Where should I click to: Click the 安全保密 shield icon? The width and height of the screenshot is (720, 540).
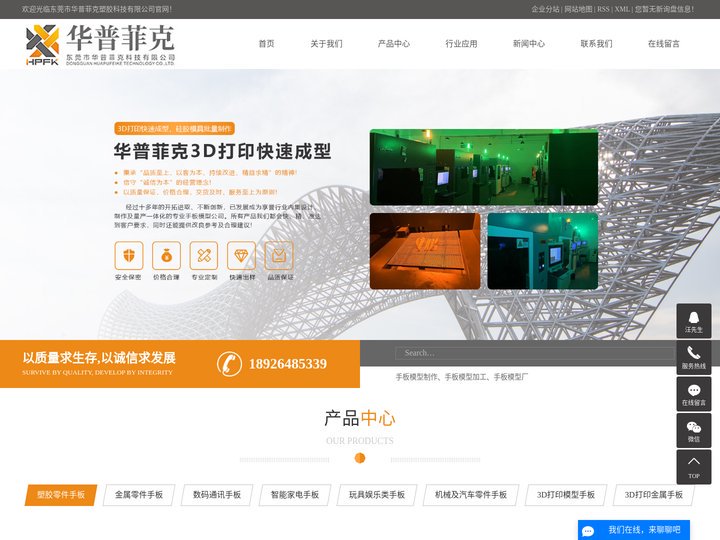(129, 255)
